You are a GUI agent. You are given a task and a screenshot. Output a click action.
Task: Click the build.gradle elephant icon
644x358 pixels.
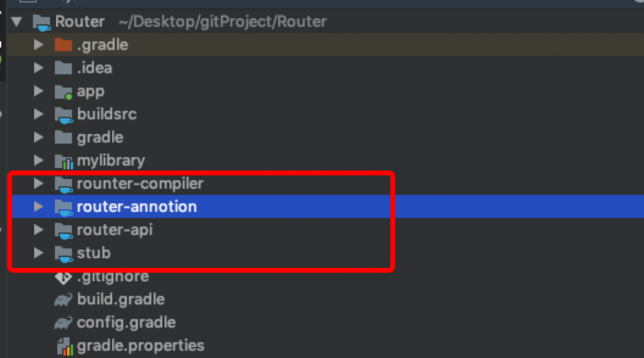pos(63,300)
